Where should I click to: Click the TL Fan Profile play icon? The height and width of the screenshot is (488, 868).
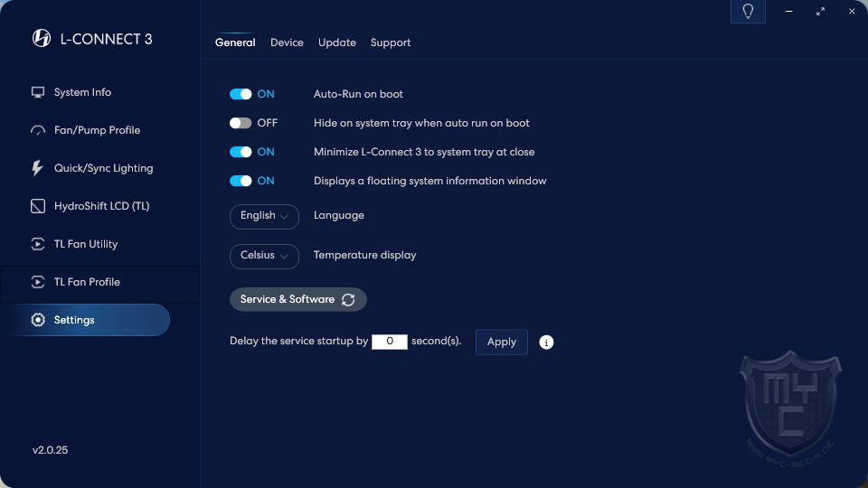click(38, 282)
